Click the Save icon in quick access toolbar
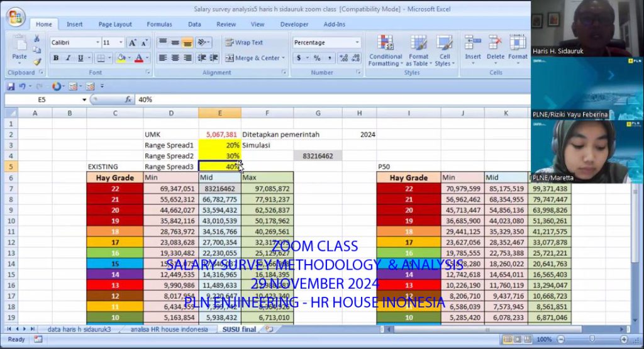This screenshot has width=644, height=349. pyautogui.click(x=11, y=86)
